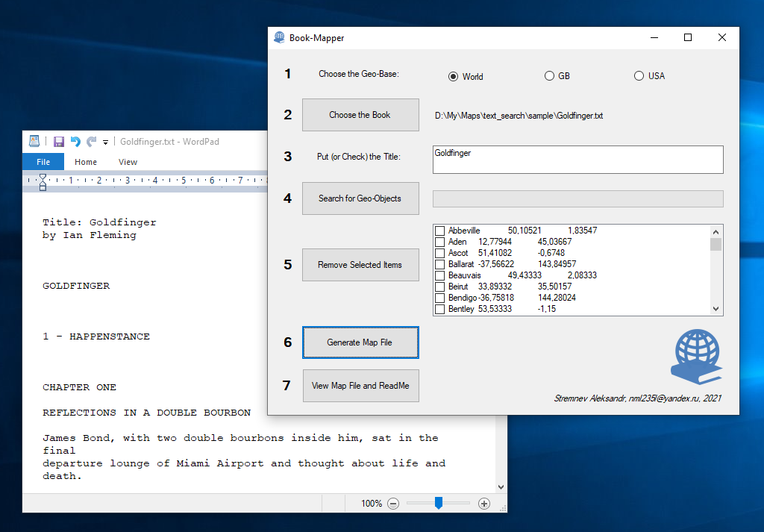Image resolution: width=764 pixels, height=532 pixels.
Task: Check the Ballarat list item checkbox
Action: [439, 265]
